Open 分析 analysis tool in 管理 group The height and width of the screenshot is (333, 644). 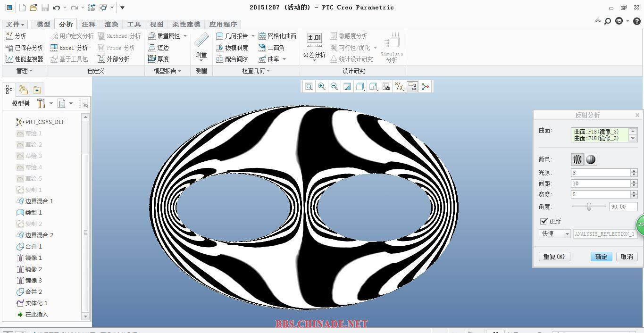click(16, 36)
